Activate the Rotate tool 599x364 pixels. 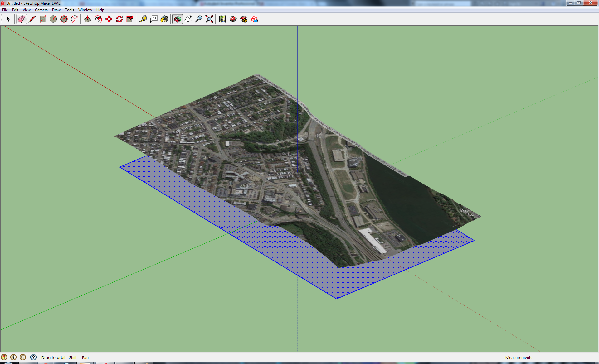coord(119,19)
